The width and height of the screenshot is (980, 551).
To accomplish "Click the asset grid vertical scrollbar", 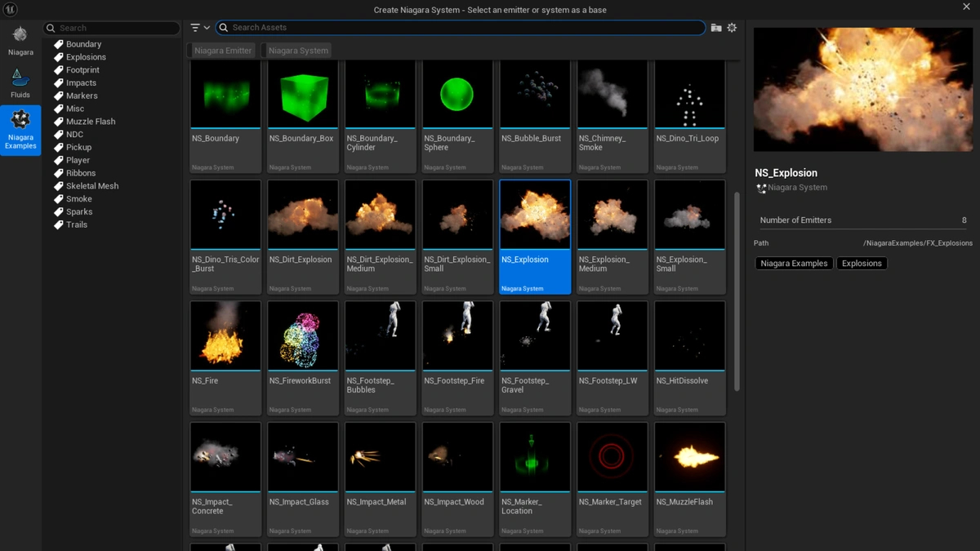I will pos(737,291).
